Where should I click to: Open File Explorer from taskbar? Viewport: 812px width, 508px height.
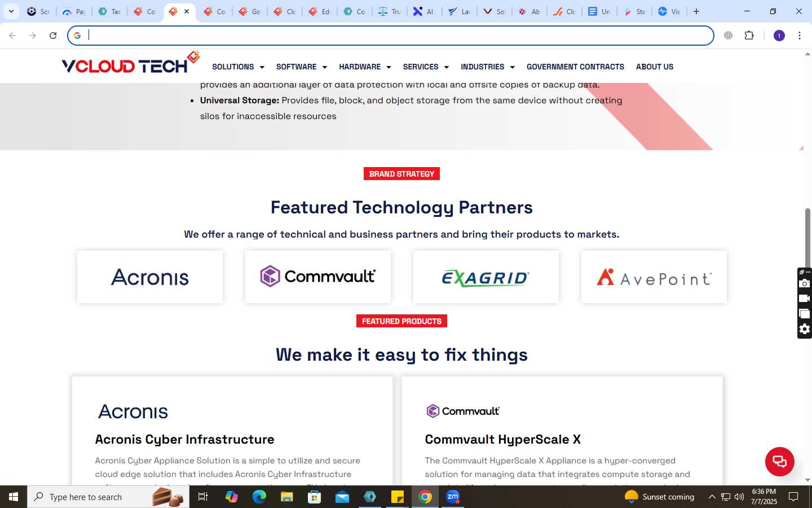pyautogui.click(x=287, y=497)
